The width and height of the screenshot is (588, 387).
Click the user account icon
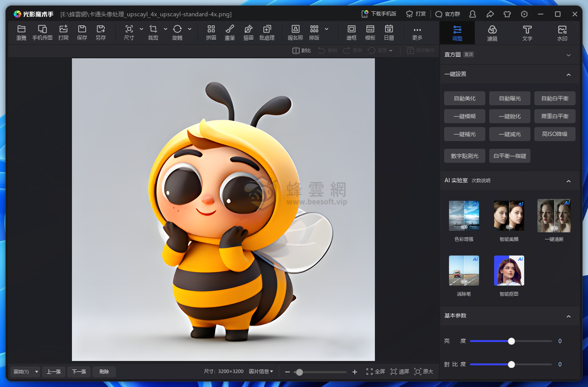473,14
